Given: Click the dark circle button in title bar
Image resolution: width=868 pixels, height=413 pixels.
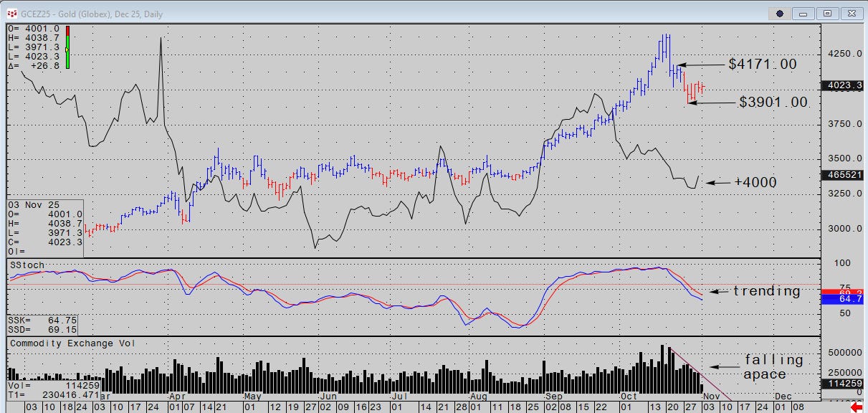Looking at the screenshot, I should click(x=780, y=13).
